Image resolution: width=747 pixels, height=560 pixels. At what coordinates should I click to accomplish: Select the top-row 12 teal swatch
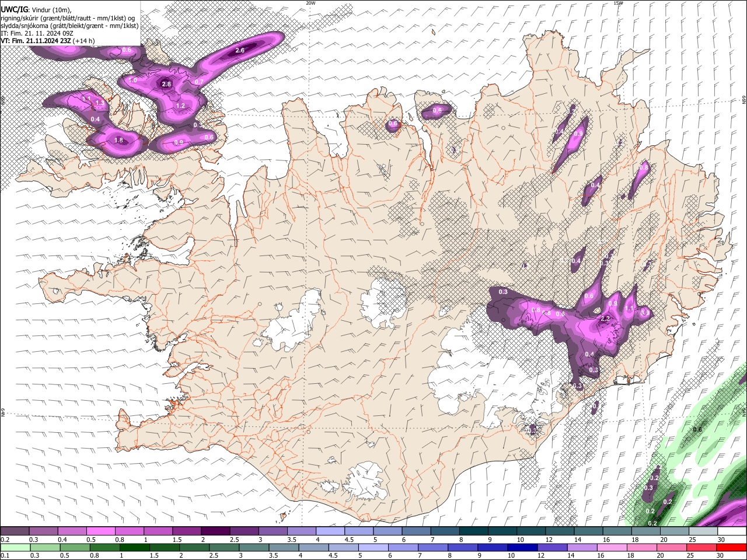tap(559, 531)
